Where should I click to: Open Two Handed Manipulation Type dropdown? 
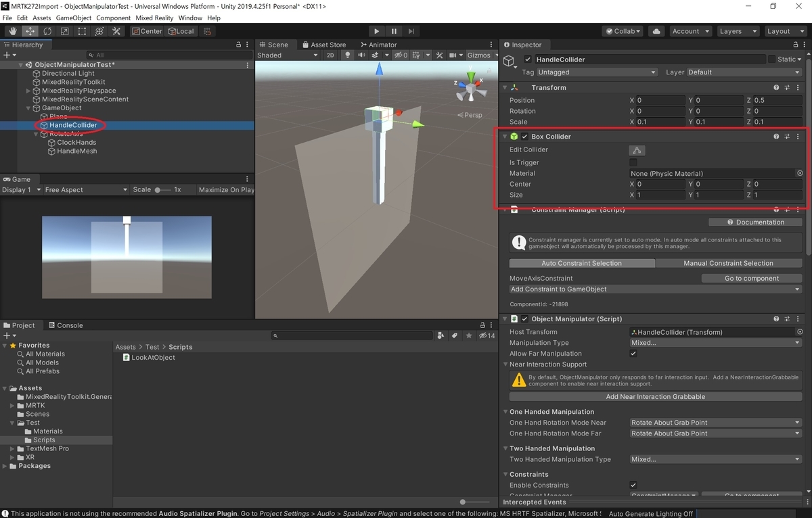click(x=716, y=459)
